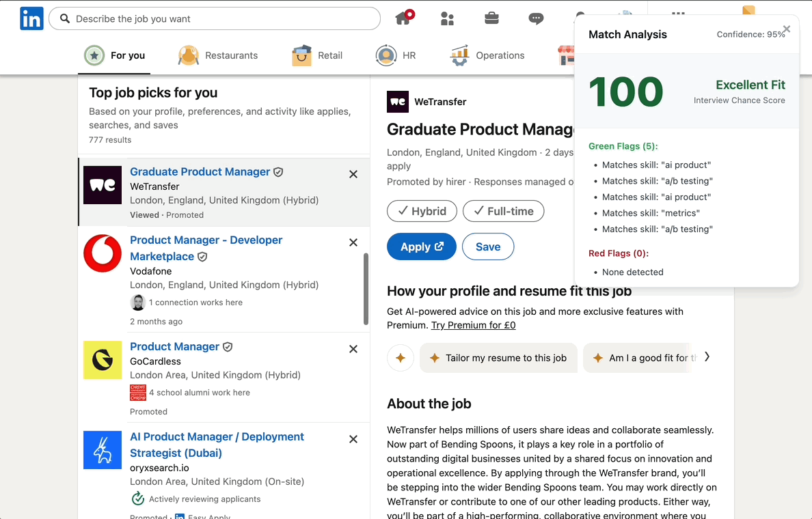Screen dimensions: 812x519
Task: Close the Match Analysis popup
Action: pos(787,29)
